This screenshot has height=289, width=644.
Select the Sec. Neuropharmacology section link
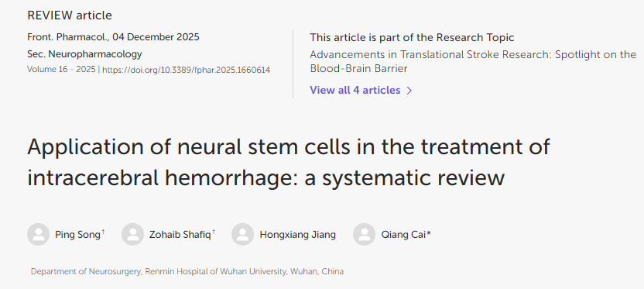point(84,54)
